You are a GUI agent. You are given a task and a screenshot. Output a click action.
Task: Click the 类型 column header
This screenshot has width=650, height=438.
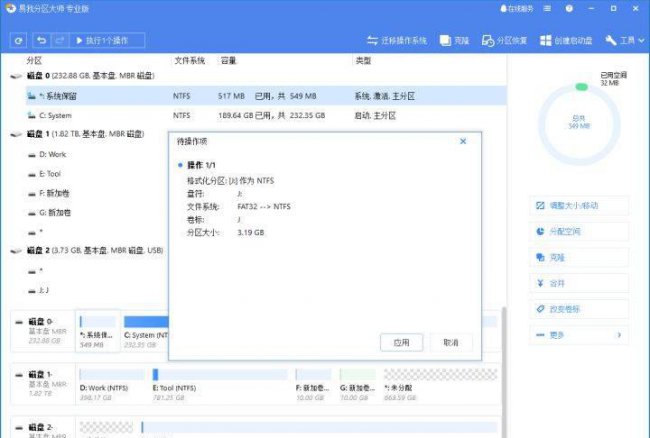tap(363, 60)
